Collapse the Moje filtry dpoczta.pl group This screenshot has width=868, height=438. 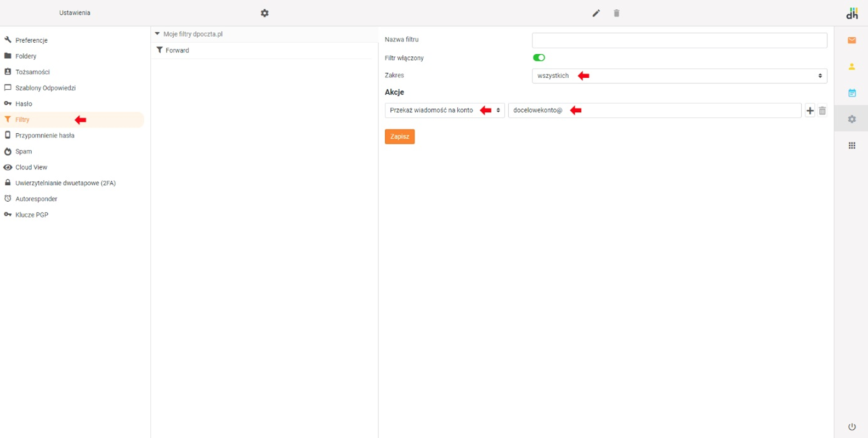pos(157,34)
